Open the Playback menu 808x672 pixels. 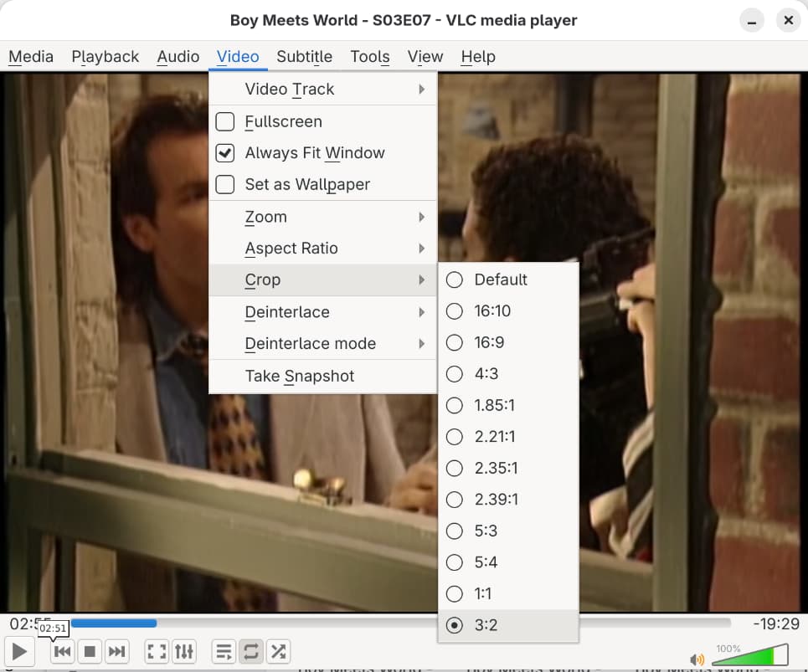coord(106,57)
